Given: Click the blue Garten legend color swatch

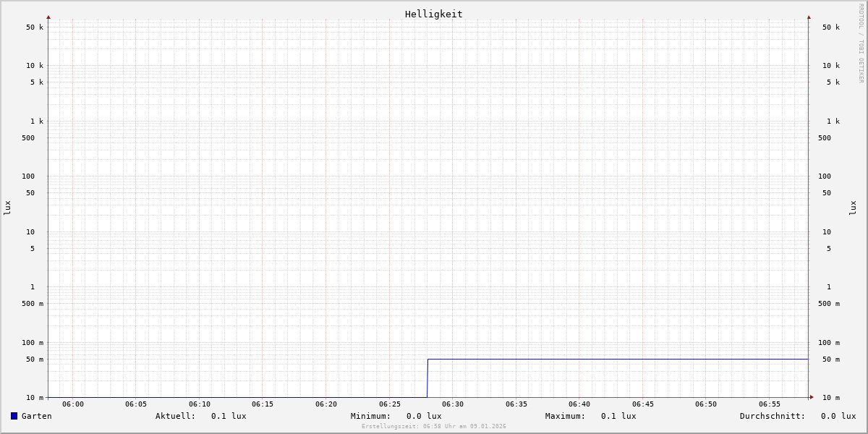Looking at the screenshot, I should pyautogui.click(x=14, y=416).
